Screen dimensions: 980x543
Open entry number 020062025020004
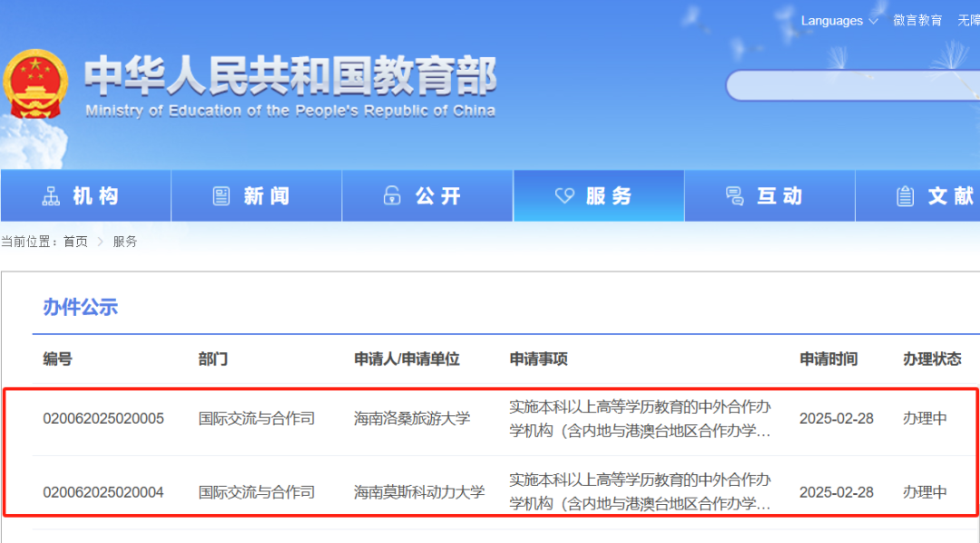coord(103,492)
